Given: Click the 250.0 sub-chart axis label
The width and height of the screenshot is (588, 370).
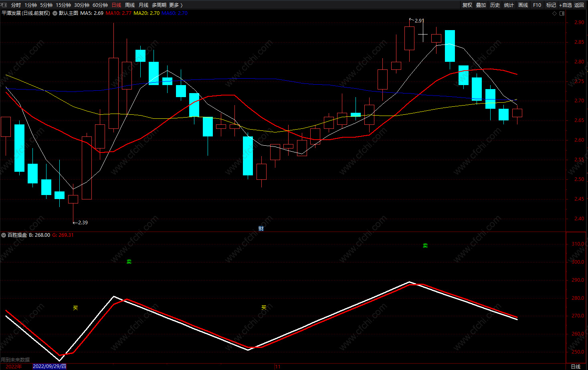Looking at the screenshot, I should click(x=578, y=352).
